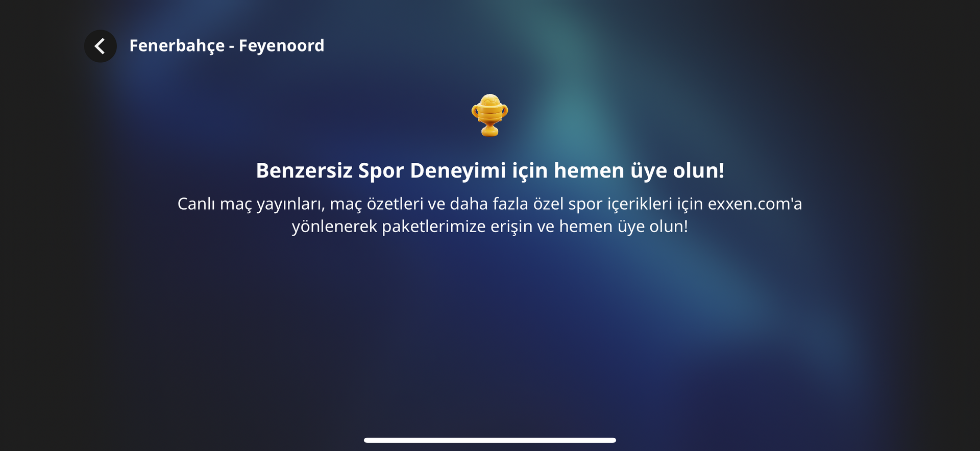Tap the "maç özetleri" phrase in description

click(377, 204)
